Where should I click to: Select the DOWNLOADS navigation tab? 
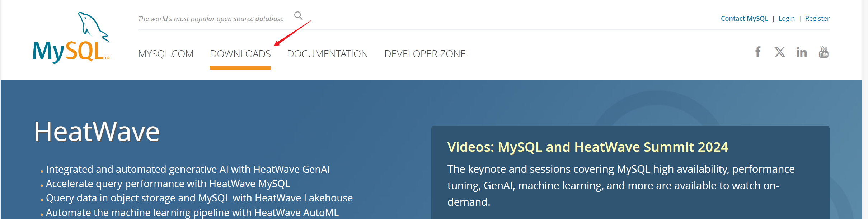(x=240, y=54)
